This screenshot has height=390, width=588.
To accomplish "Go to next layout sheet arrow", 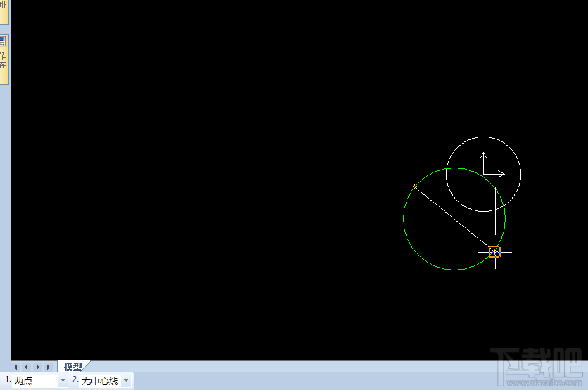I will tap(37, 367).
